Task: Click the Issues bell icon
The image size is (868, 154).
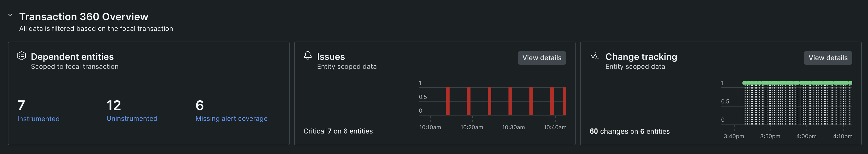Action: [x=308, y=56]
